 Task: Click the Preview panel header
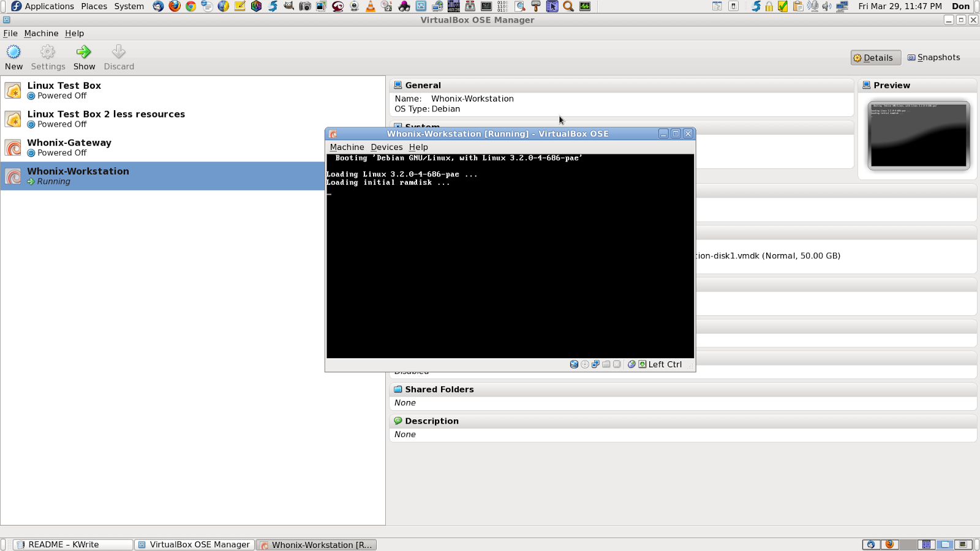point(917,85)
